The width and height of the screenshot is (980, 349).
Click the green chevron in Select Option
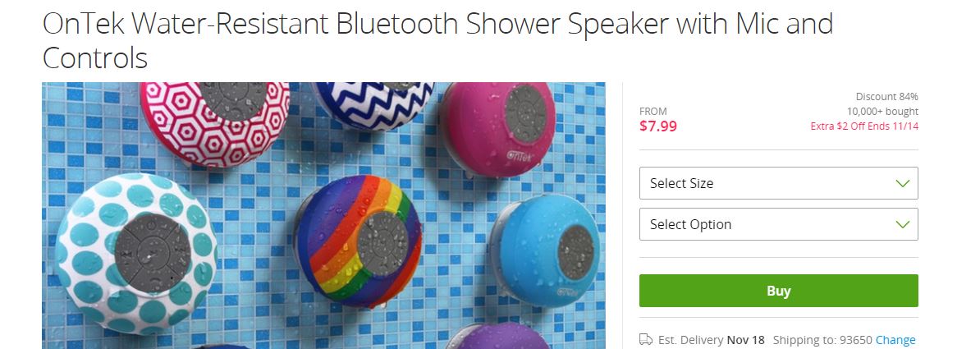[902, 224]
